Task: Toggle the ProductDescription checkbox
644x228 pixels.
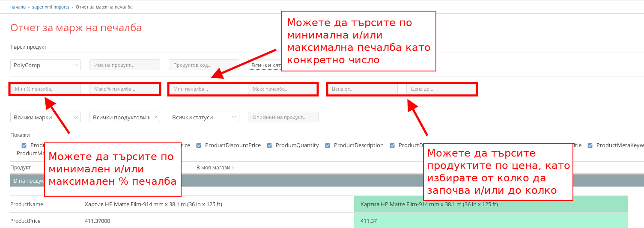Action: (x=328, y=145)
